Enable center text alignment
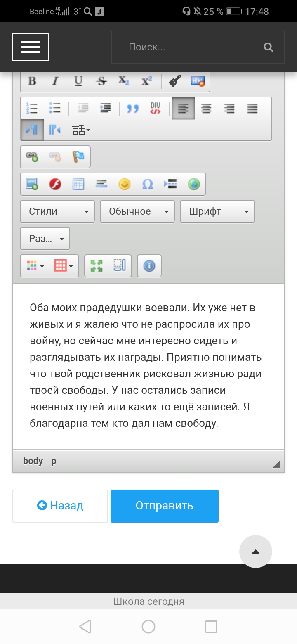 click(x=206, y=109)
